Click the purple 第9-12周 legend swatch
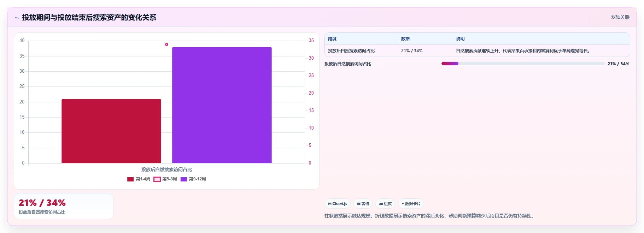 (x=184, y=179)
